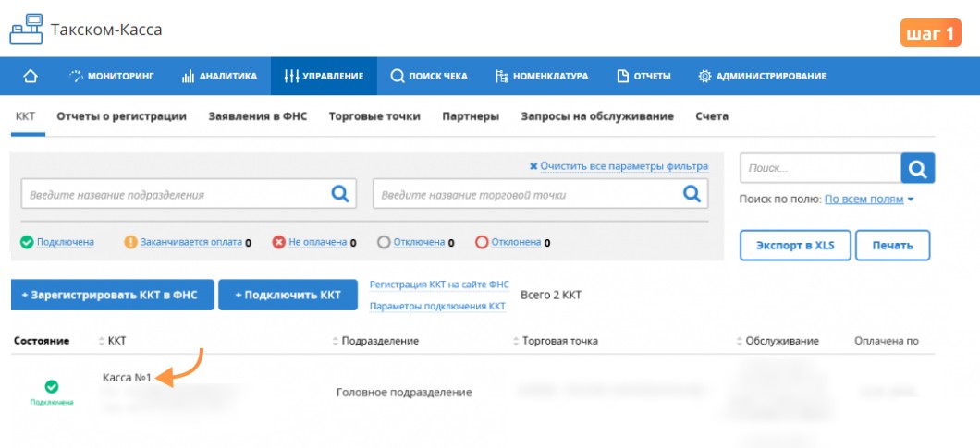This screenshot has width=980, height=448.
Task: Filter by Подключена status
Action: (66, 242)
